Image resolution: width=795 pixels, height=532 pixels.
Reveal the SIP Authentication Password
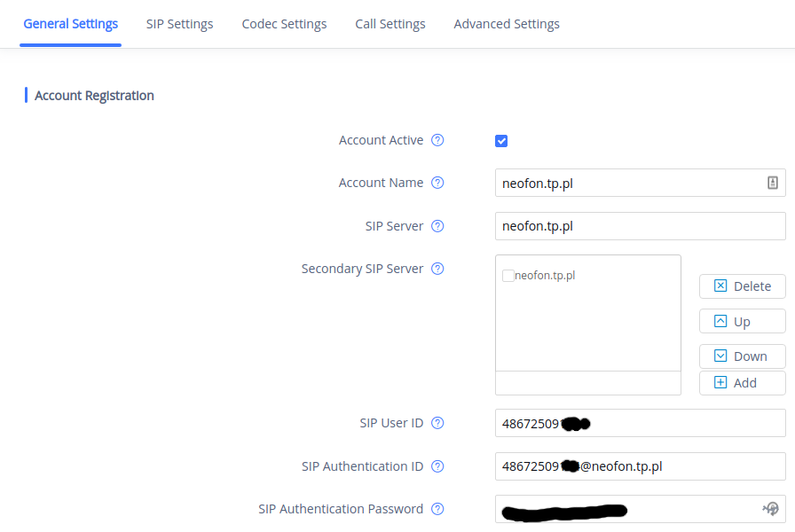tap(770, 508)
